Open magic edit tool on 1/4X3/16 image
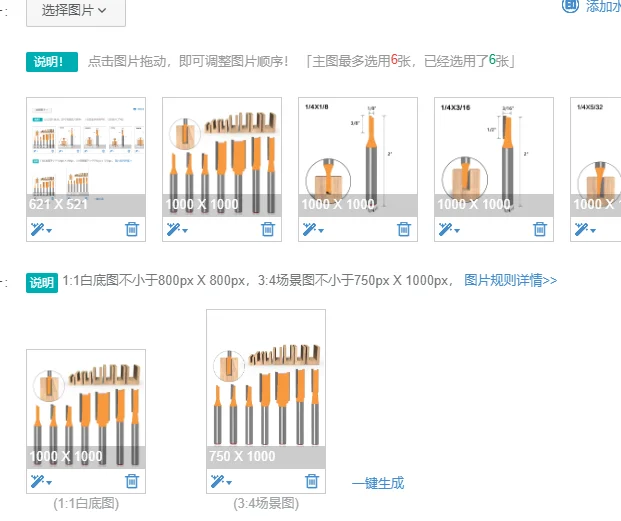The height and width of the screenshot is (521, 621). click(446, 229)
